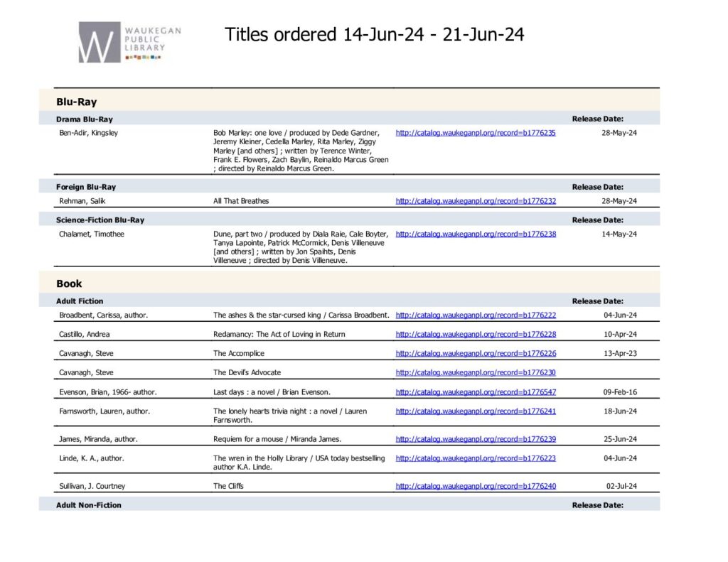Click the 'Adult Fiction' subheading

pos(80,301)
